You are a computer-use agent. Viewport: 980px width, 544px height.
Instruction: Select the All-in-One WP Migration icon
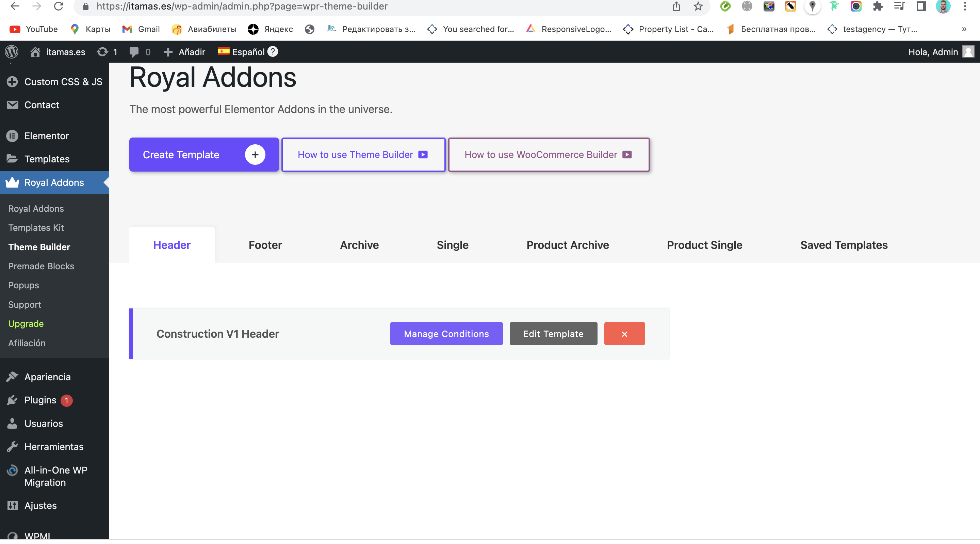pyautogui.click(x=12, y=470)
